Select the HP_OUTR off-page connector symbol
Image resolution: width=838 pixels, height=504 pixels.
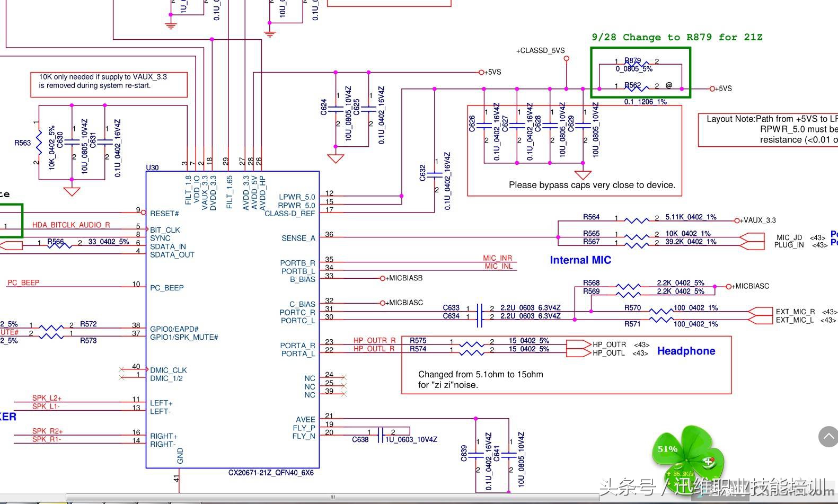[x=579, y=344]
